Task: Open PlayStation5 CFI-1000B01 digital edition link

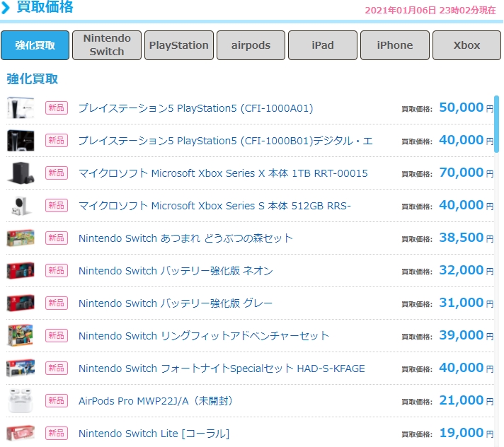Action: click(x=225, y=141)
